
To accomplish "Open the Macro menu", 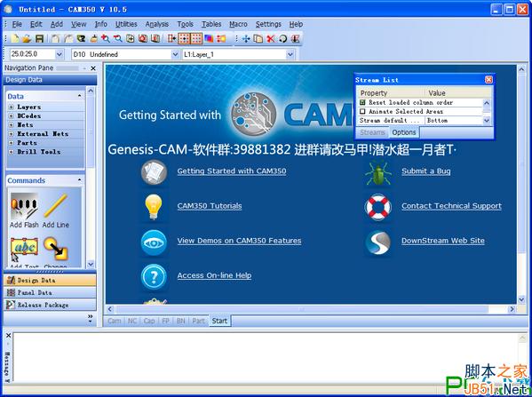I will 238,24.
